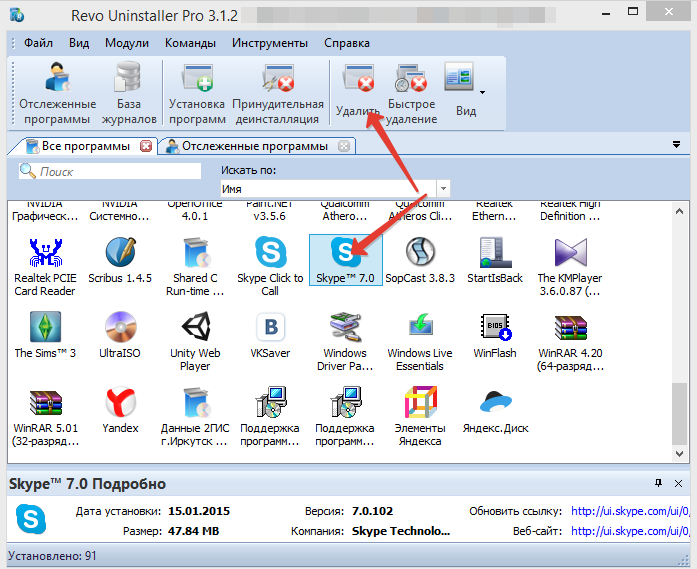Close the Skype 7.0 Подробно details panel

pyautogui.click(x=678, y=483)
